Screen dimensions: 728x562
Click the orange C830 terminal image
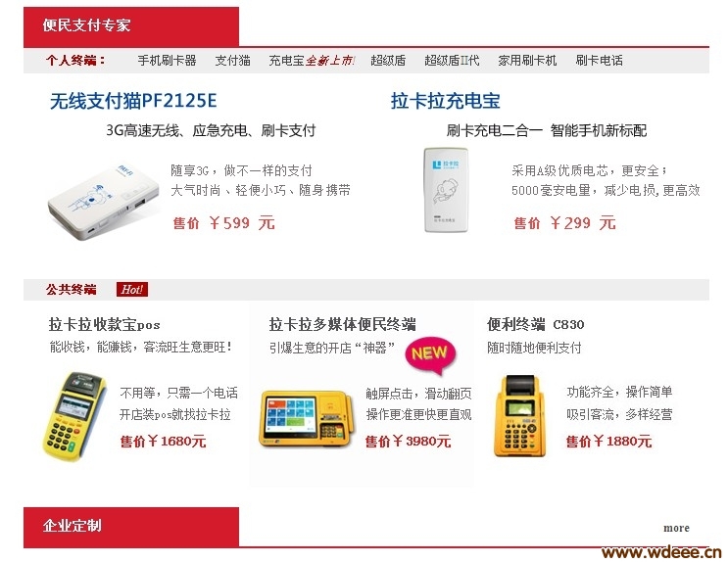[520, 416]
